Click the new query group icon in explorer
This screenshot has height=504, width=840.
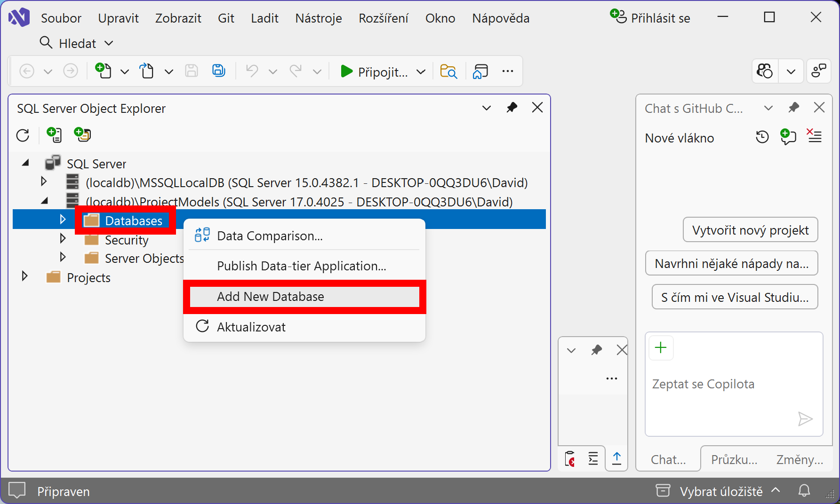point(82,135)
